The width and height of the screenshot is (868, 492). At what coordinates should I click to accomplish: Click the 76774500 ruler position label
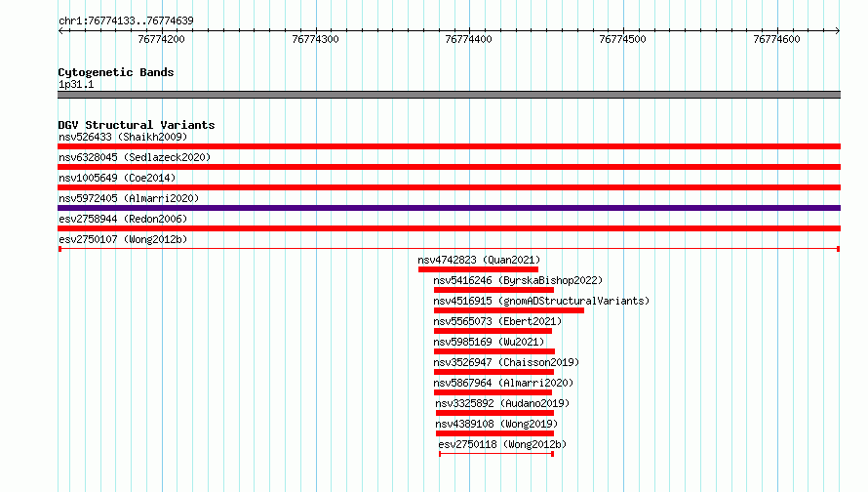pos(622,39)
